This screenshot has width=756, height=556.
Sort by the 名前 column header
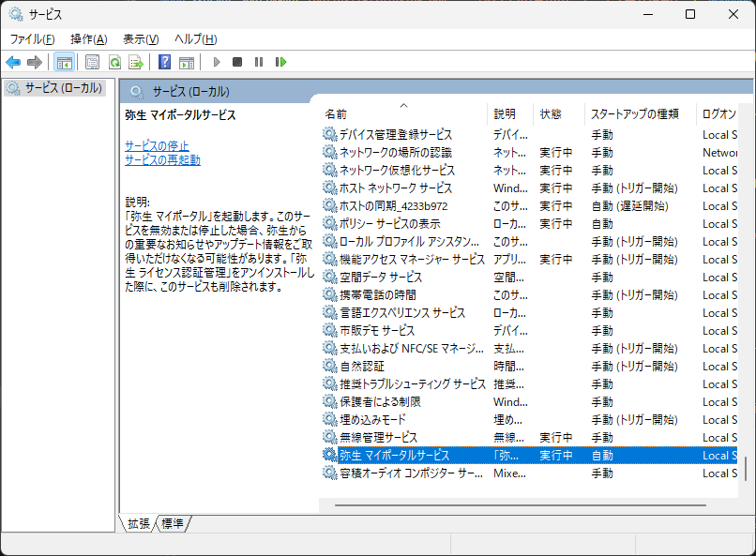click(x=404, y=114)
